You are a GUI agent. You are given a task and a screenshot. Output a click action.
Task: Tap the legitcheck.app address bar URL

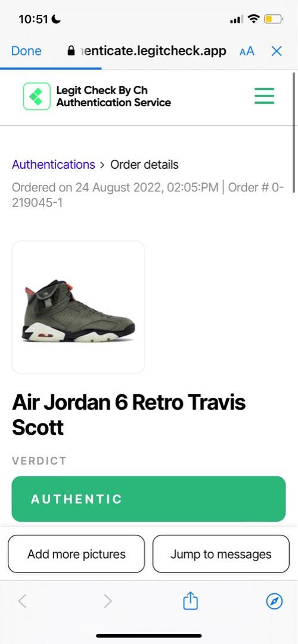coord(153,51)
